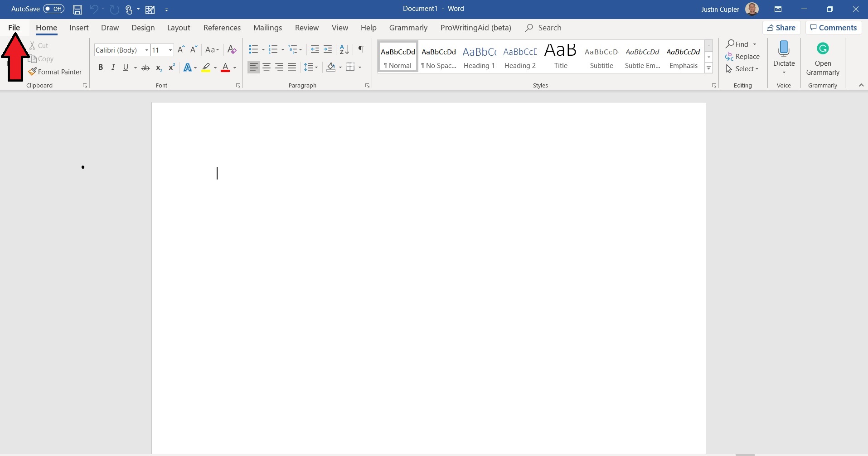This screenshot has width=868, height=456.
Task: Click the Touch/Mouse mode icon
Action: point(129,9)
